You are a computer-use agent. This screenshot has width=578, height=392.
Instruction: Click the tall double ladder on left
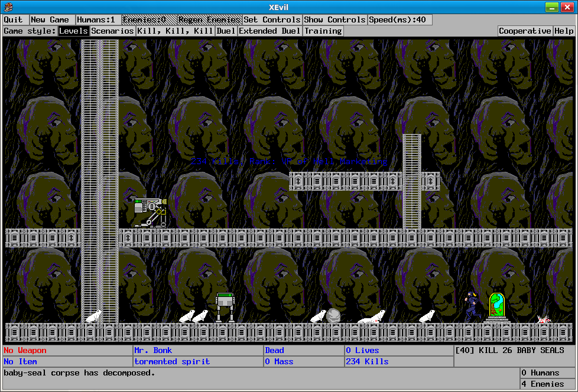click(100, 181)
